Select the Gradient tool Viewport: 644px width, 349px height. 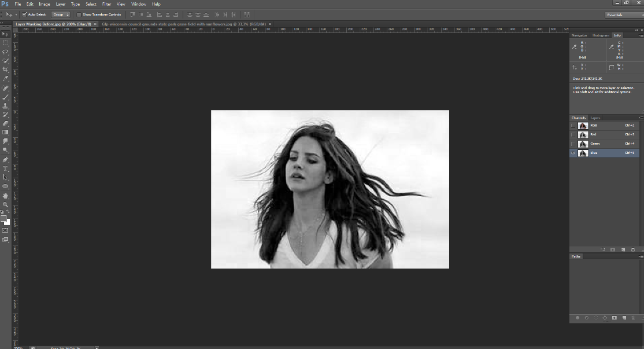point(5,133)
